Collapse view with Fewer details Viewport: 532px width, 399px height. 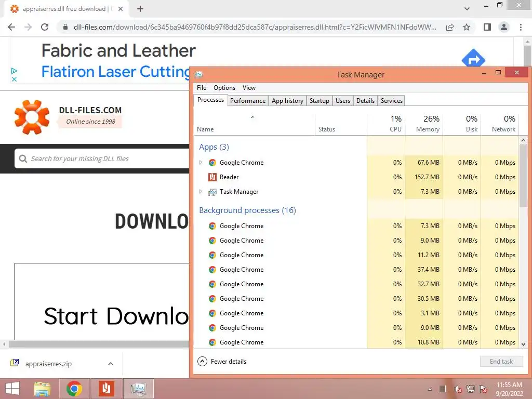[222, 362]
